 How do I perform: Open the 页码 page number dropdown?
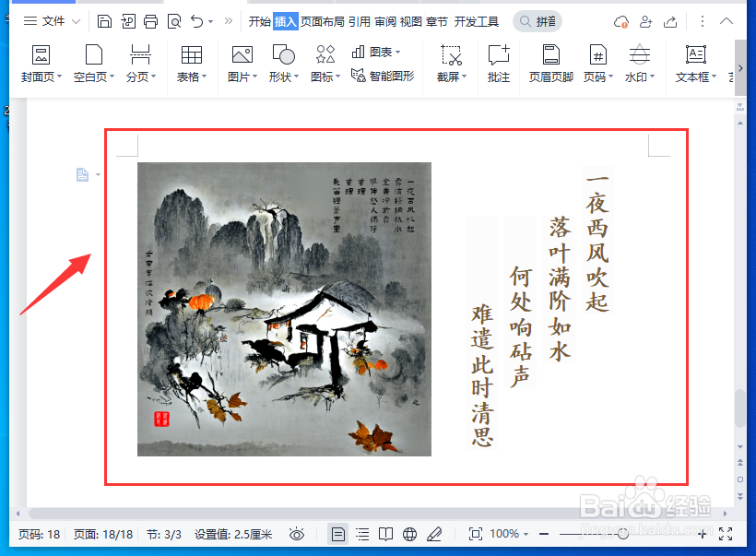coord(597,64)
